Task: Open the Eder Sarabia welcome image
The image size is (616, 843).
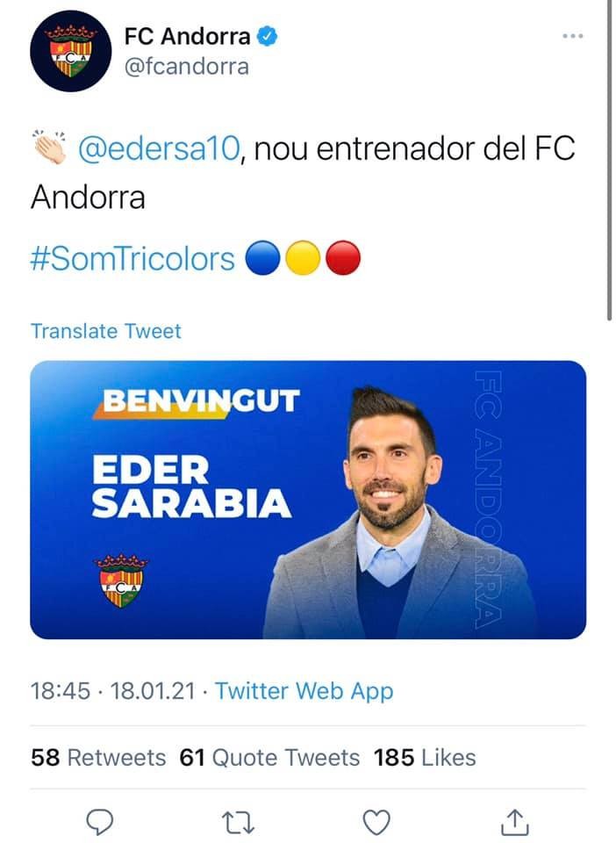Action: click(x=308, y=500)
